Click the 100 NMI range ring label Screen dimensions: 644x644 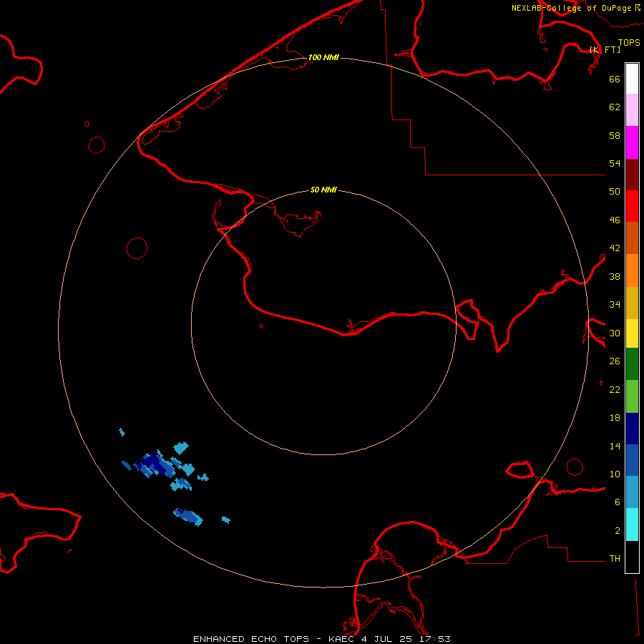323,57
